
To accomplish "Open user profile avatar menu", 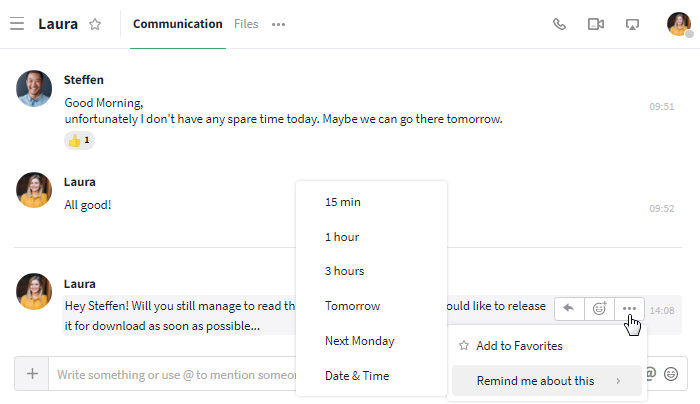I will 679,24.
